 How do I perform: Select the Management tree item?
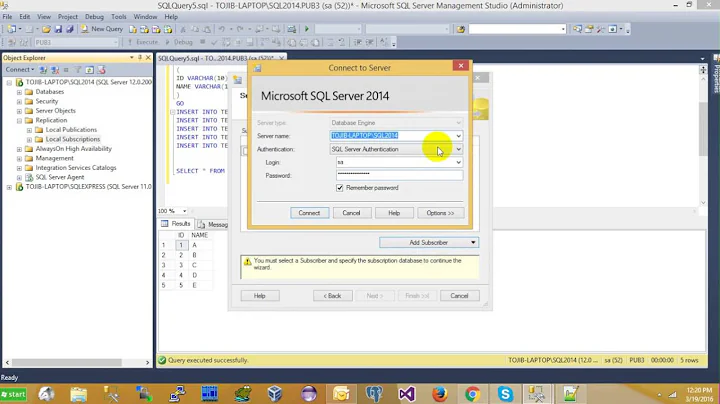click(x=54, y=158)
